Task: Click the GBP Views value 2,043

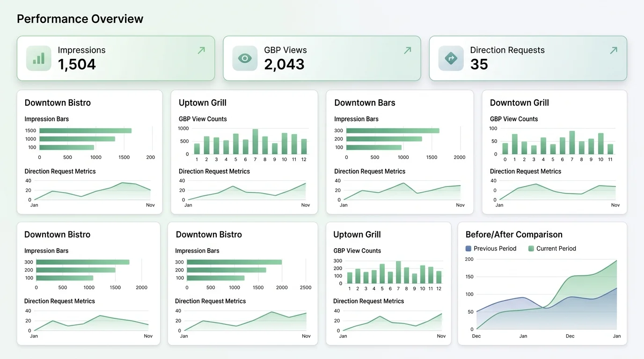Action: [x=284, y=65]
